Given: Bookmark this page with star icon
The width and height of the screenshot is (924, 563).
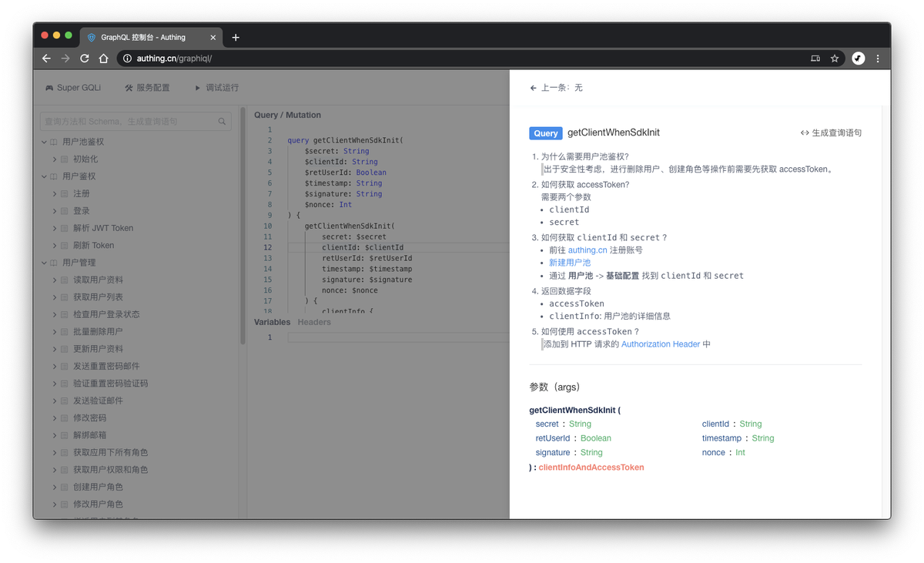Looking at the screenshot, I should [x=835, y=59].
